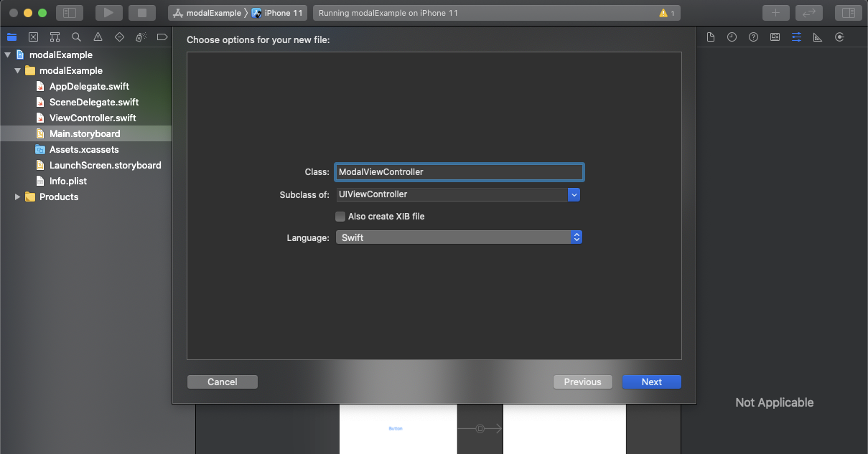Open the Issue navigator triangle icon
The height and width of the screenshot is (454, 868).
point(98,37)
